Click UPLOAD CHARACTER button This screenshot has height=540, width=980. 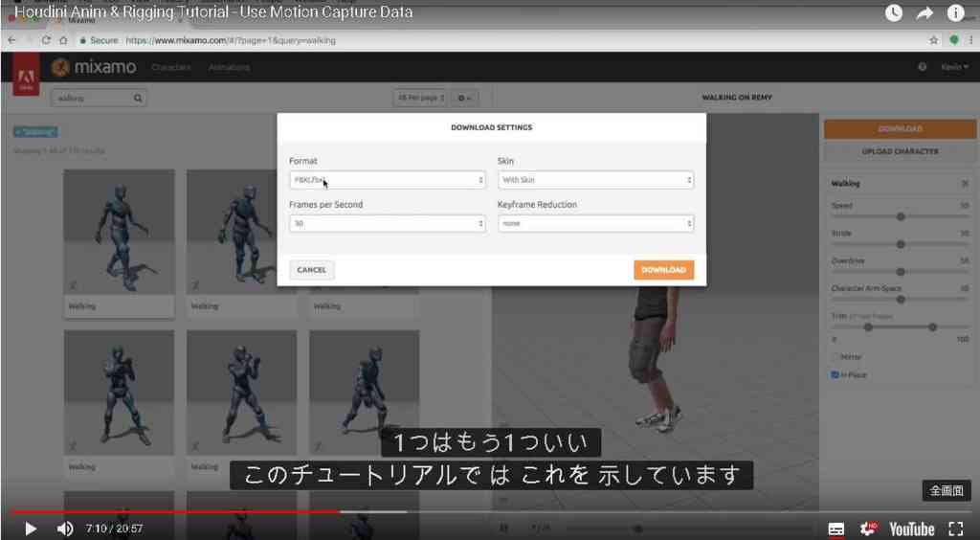pyautogui.click(x=900, y=152)
